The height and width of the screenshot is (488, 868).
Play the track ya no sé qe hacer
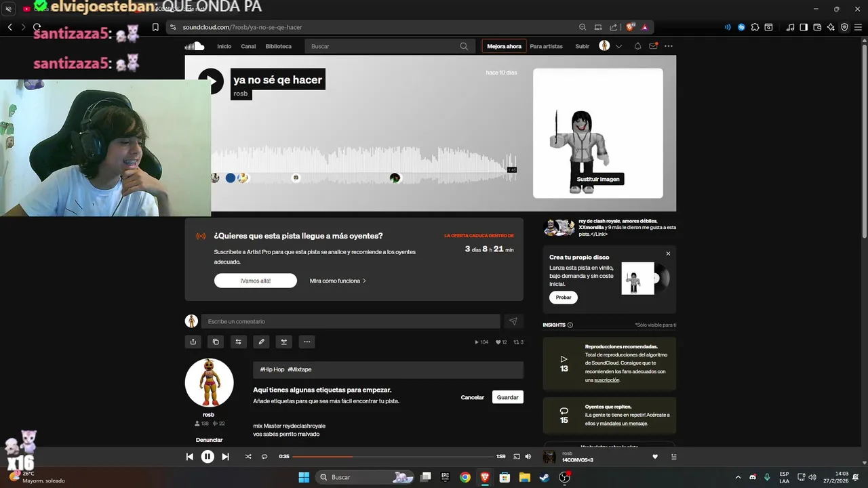(x=211, y=81)
